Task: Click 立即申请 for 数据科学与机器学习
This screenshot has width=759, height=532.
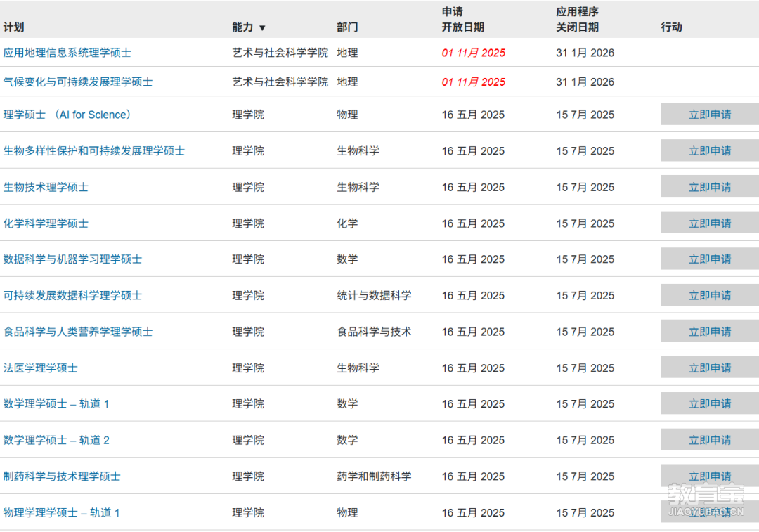Action: 710,259
